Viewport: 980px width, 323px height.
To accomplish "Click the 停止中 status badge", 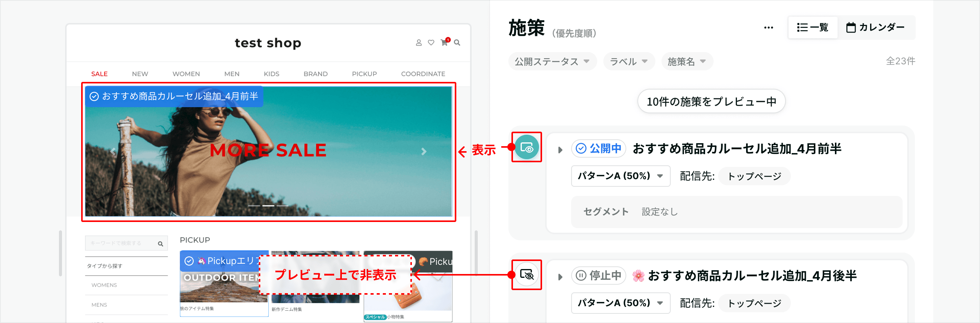I will [x=599, y=276].
